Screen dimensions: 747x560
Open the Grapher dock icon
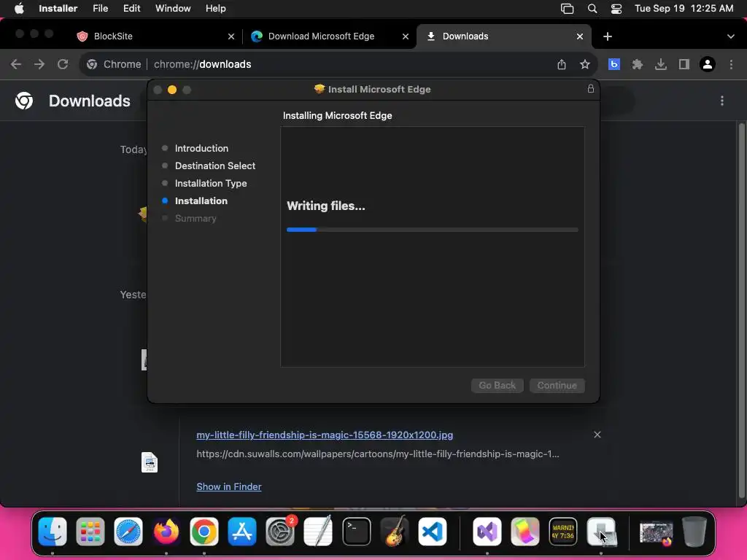coord(525,531)
